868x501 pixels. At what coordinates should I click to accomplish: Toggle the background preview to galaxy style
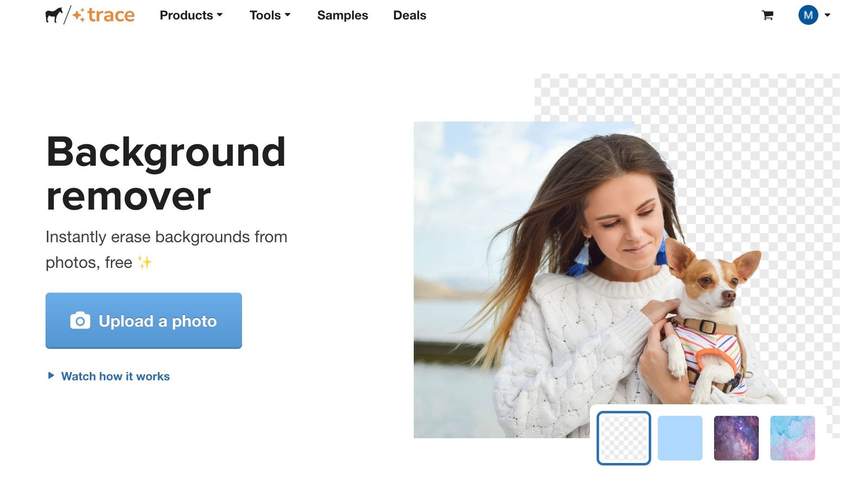click(736, 438)
